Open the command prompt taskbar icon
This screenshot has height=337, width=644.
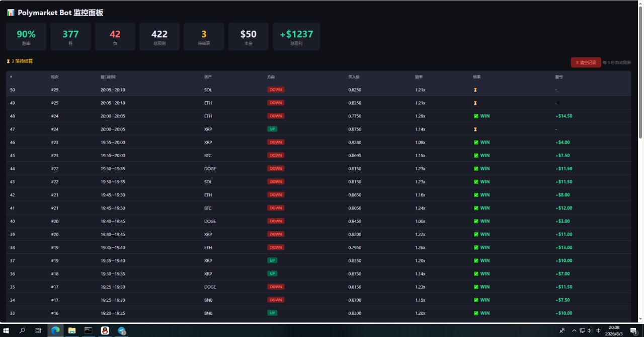[88, 330]
